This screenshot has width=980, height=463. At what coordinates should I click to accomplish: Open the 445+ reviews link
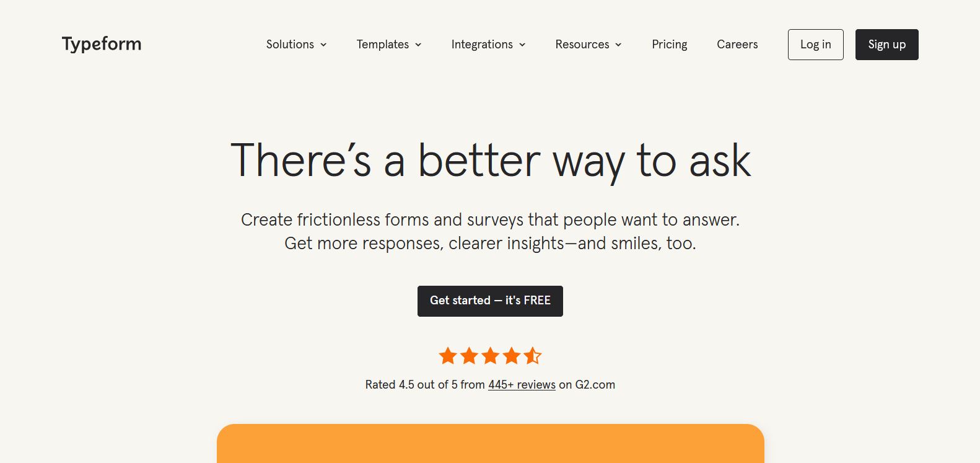(x=522, y=384)
